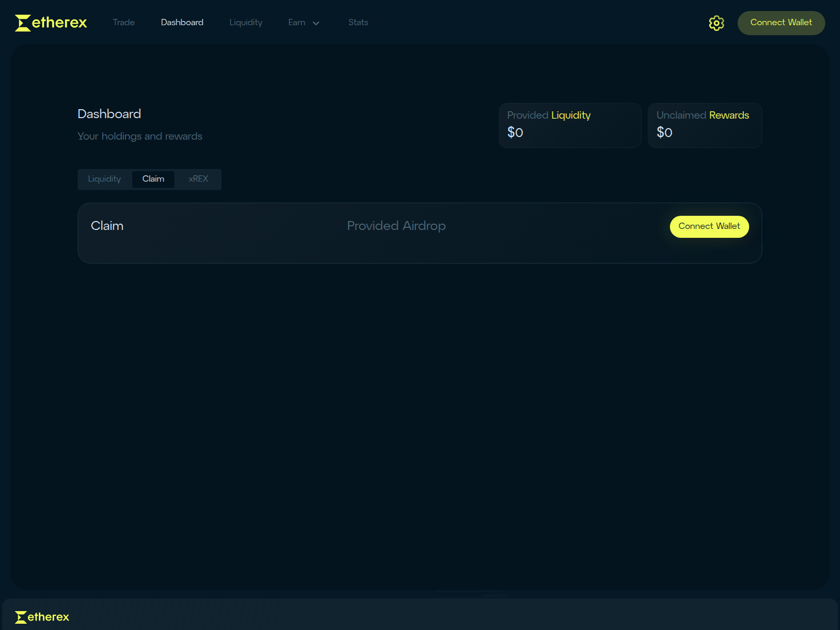Viewport: 840px width, 630px height.
Task: Click the Dashboard page heading
Action: (109, 114)
